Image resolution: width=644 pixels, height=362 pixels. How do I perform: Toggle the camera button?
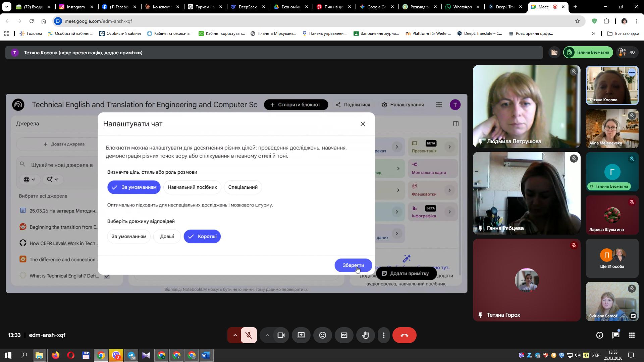tap(281, 335)
